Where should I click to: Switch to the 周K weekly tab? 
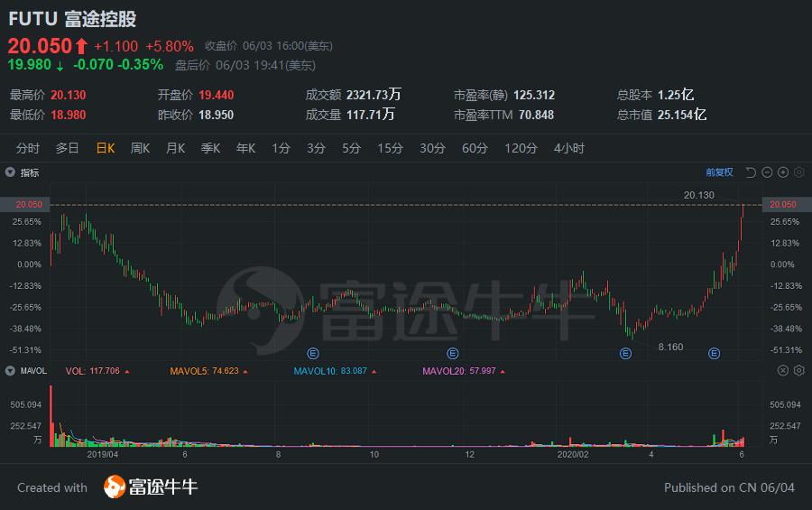point(140,148)
